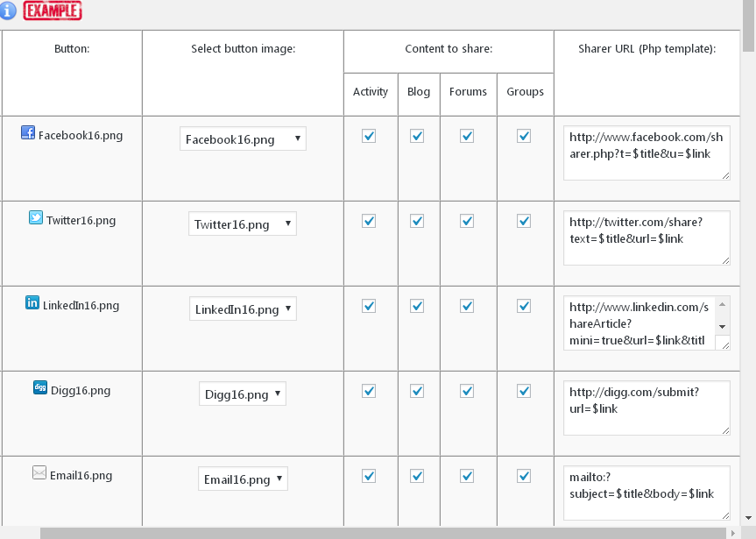Screen dimensions: 756x539
Task: Open the LinkedIn16.png image dropdown
Action: (243, 309)
